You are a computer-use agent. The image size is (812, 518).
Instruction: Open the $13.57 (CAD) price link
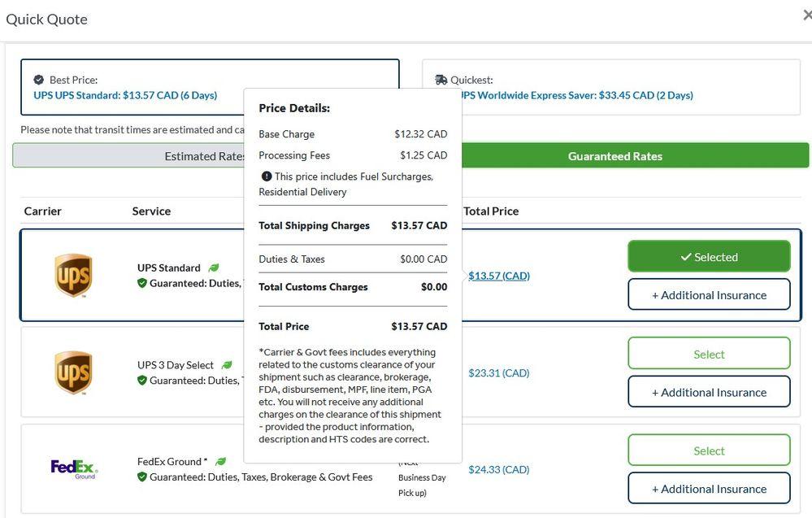[x=499, y=276]
